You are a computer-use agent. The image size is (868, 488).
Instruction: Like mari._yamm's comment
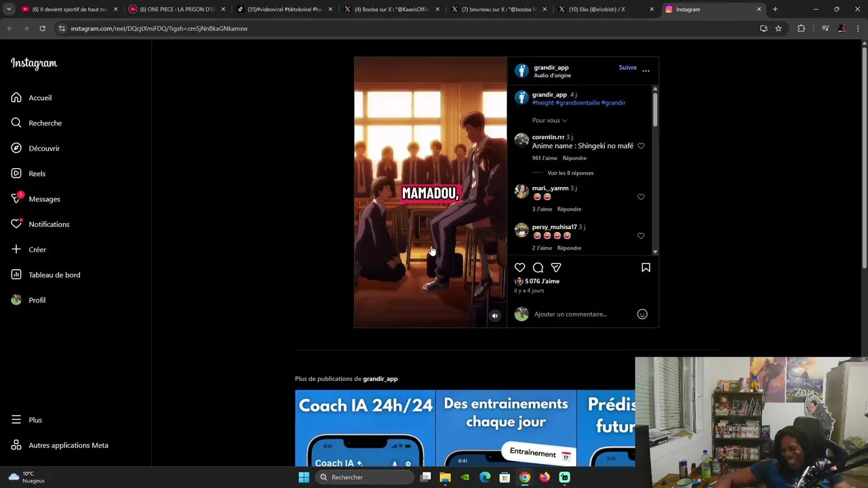[x=641, y=197]
